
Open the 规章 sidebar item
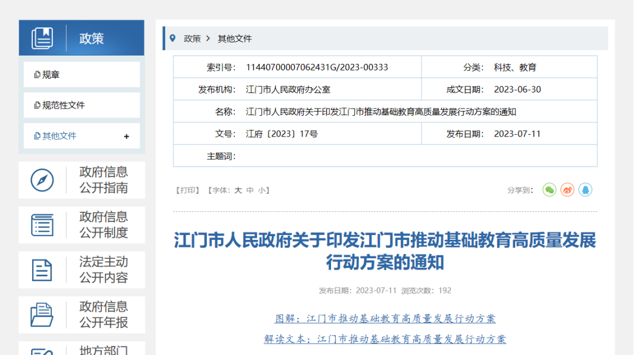click(x=51, y=75)
